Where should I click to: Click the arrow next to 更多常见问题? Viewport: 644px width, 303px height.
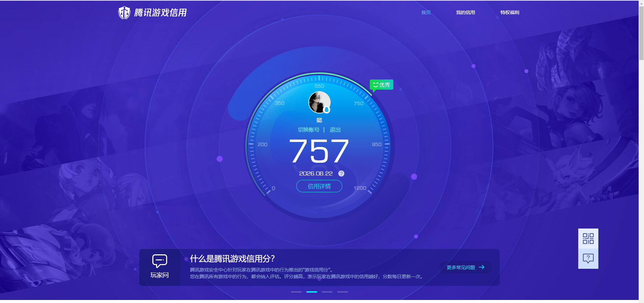pos(482,267)
